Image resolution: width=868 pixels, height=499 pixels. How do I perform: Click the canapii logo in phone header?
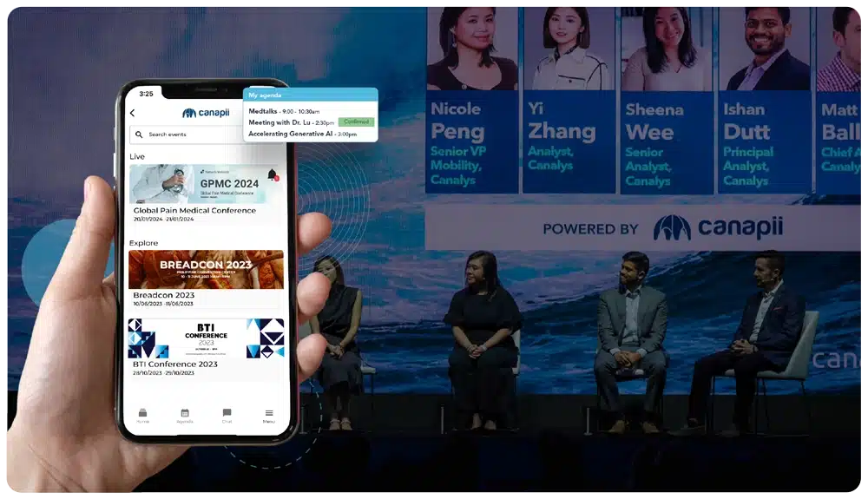point(206,113)
